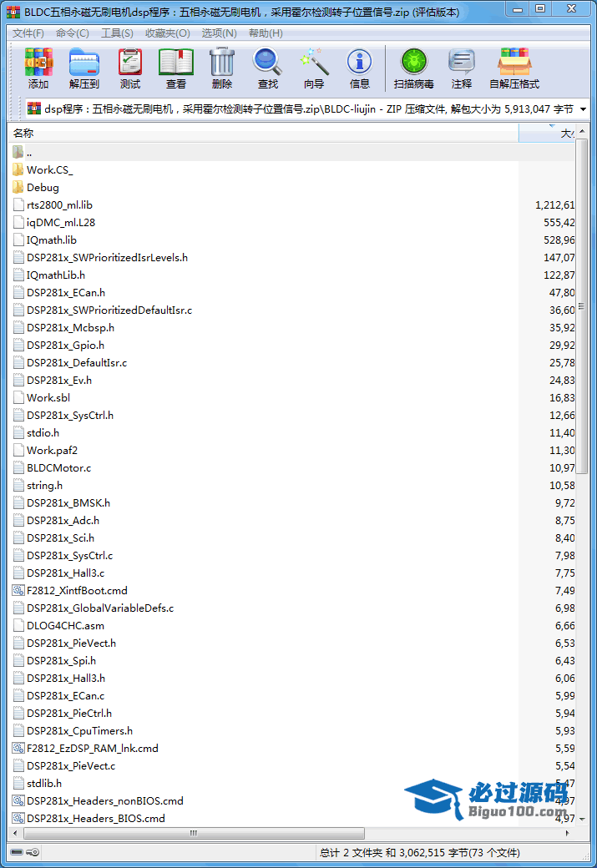Click the WinRAR title bar icon
Viewport: 597px width, 868px height.
[x=13, y=12]
